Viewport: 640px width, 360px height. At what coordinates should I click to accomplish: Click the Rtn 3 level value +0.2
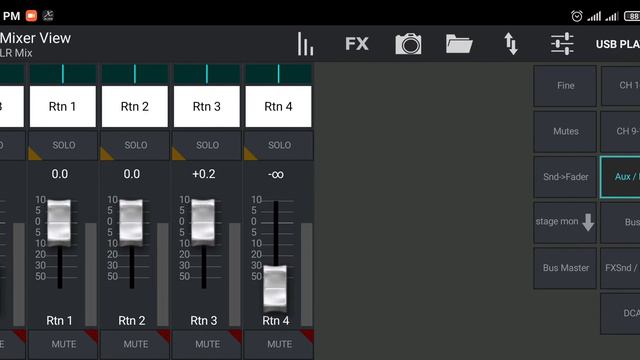[x=204, y=174]
